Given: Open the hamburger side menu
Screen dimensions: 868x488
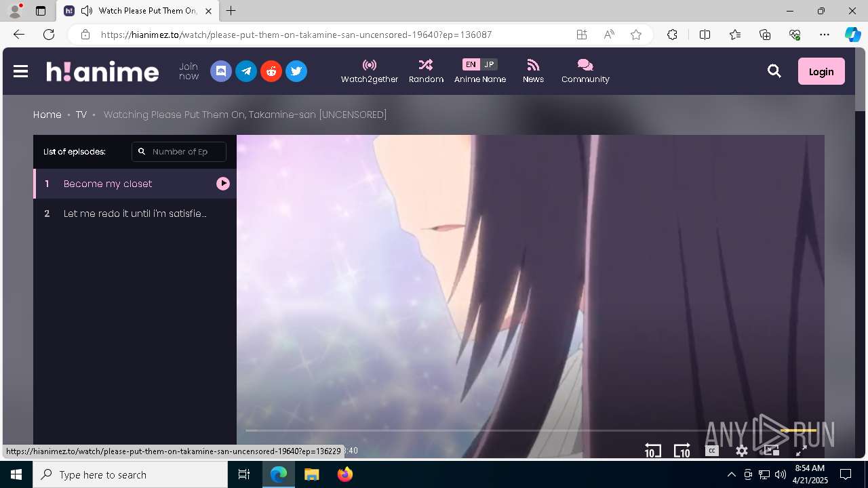Looking at the screenshot, I should click(20, 71).
